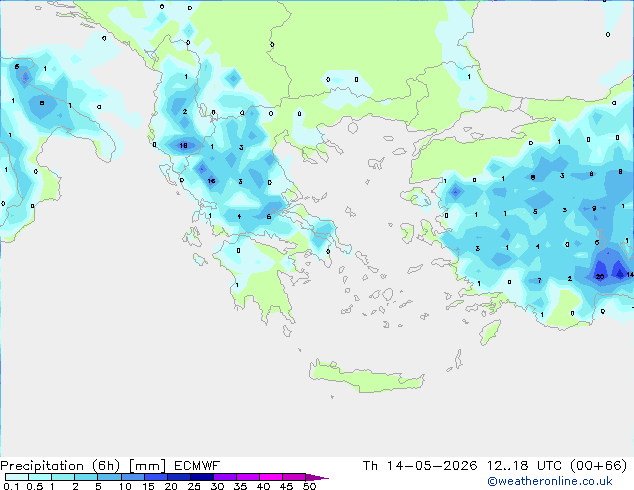Click the legend scale label '0.1'
This screenshot has width=634, height=490.
click(11, 486)
